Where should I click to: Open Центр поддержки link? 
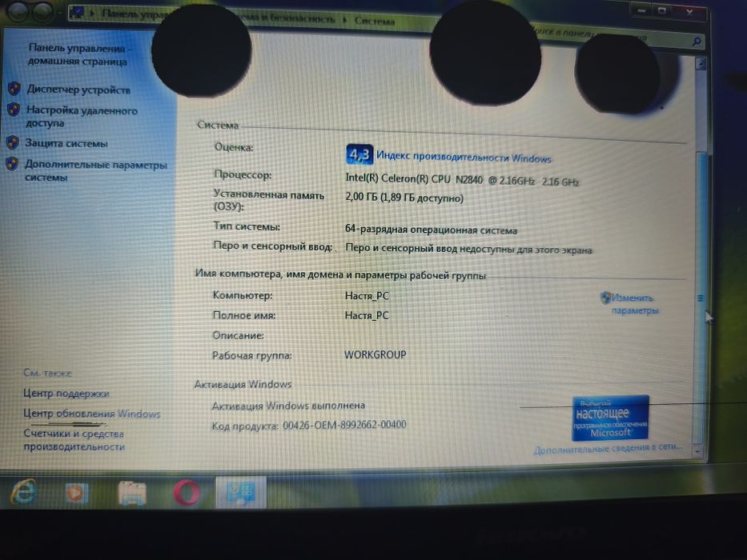66,394
